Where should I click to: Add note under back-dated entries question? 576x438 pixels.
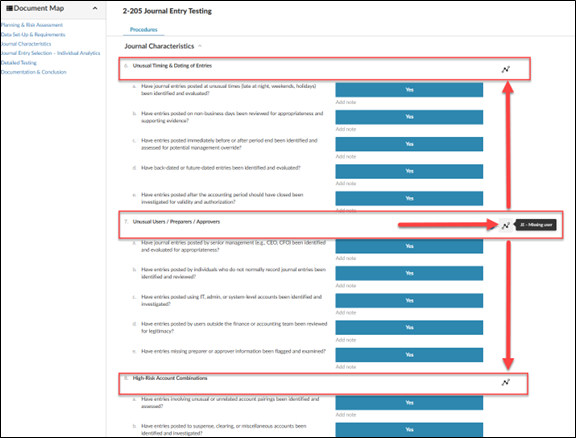point(346,183)
